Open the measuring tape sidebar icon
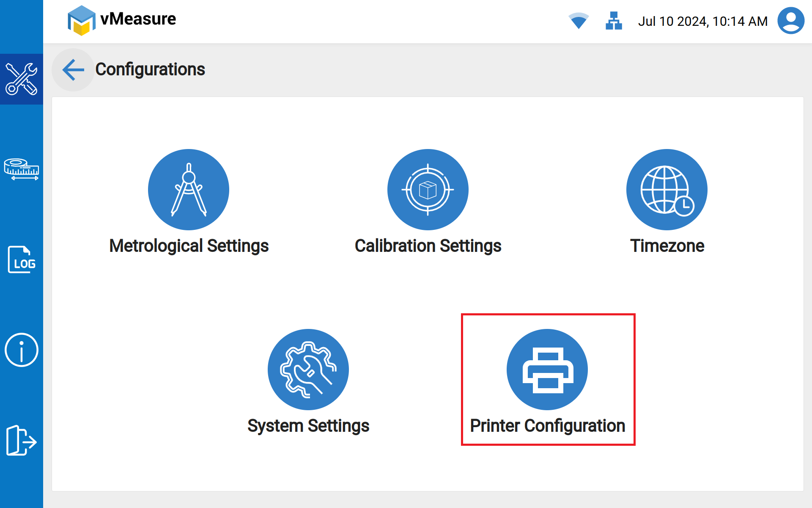Screen dimensions: 812x508 pos(21,169)
